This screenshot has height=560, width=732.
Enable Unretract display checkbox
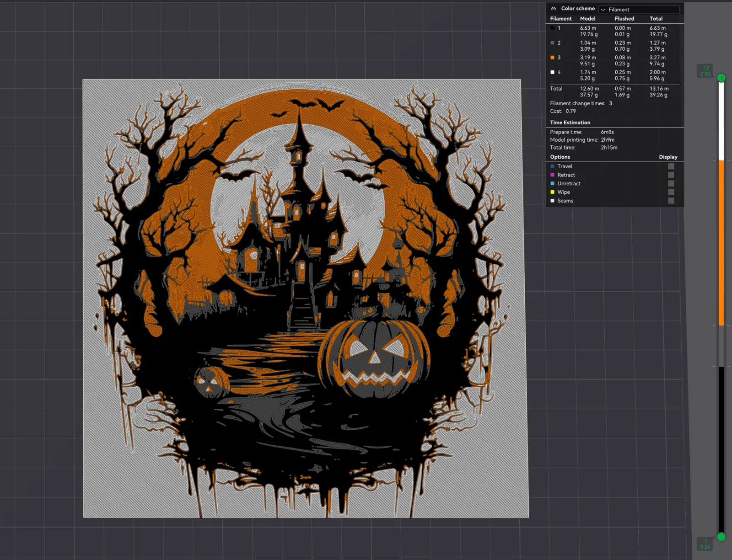(671, 184)
